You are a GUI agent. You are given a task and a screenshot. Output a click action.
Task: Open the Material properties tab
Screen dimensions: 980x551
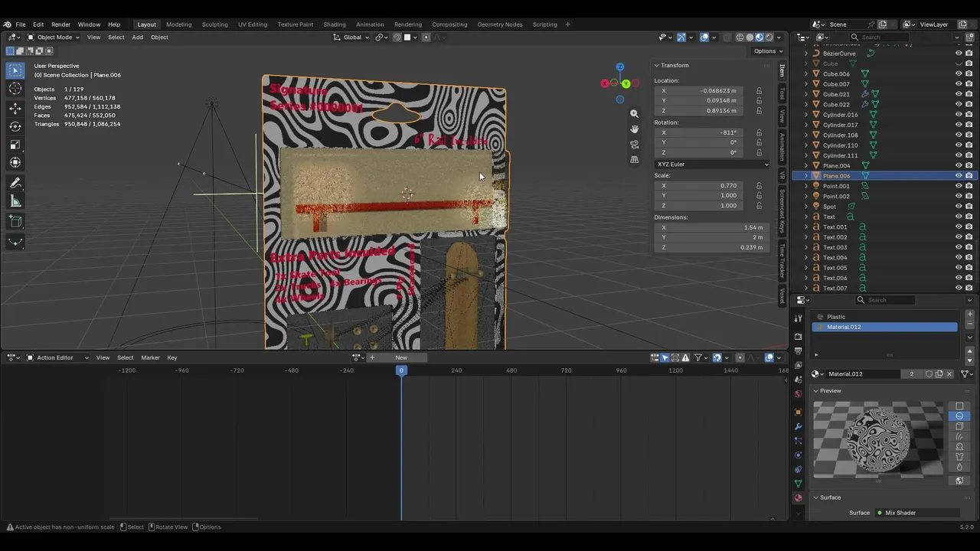pyautogui.click(x=798, y=498)
